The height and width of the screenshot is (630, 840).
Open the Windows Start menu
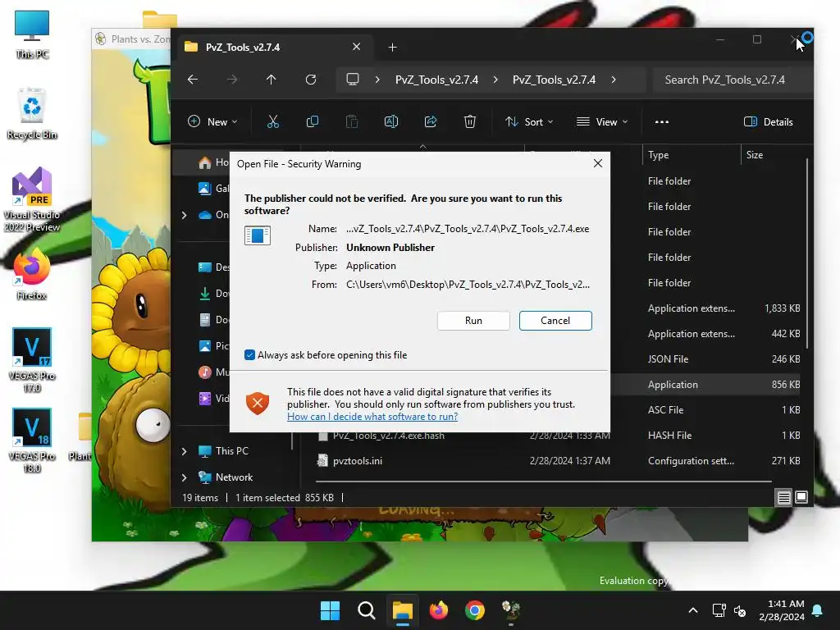click(330, 610)
